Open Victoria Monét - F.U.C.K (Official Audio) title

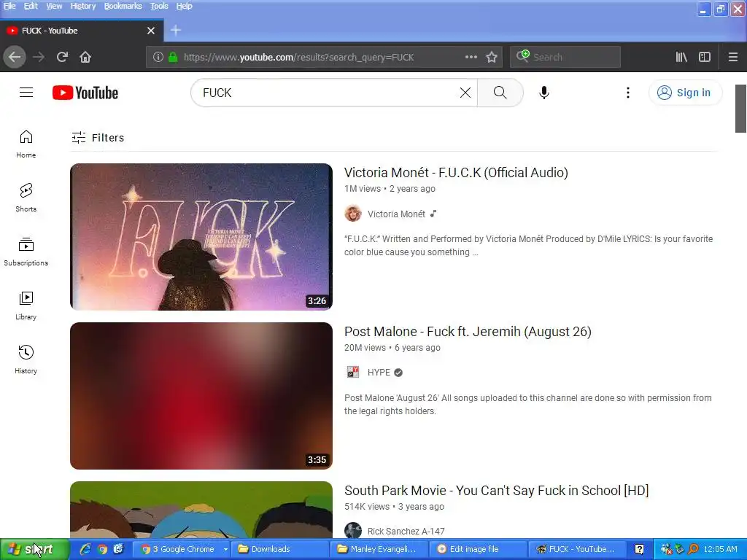pyautogui.click(x=456, y=172)
